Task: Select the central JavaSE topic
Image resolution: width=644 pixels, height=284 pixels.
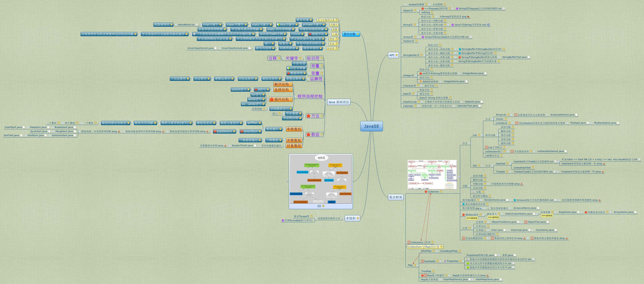Action: [371, 126]
